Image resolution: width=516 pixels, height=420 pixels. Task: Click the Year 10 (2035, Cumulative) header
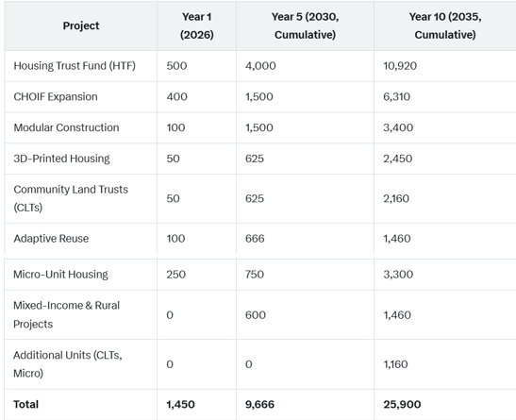[x=445, y=25]
